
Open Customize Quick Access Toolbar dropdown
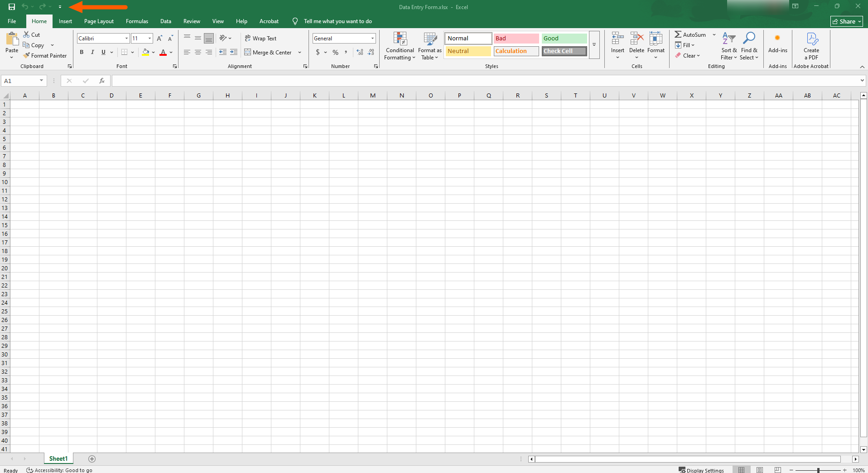(x=60, y=7)
